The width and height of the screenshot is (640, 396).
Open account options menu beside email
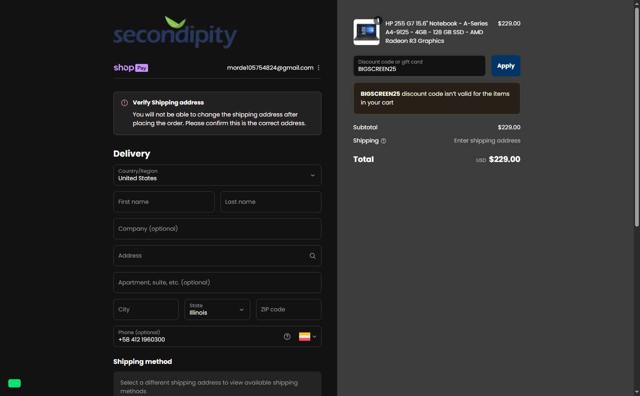pyautogui.click(x=318, y=68)
